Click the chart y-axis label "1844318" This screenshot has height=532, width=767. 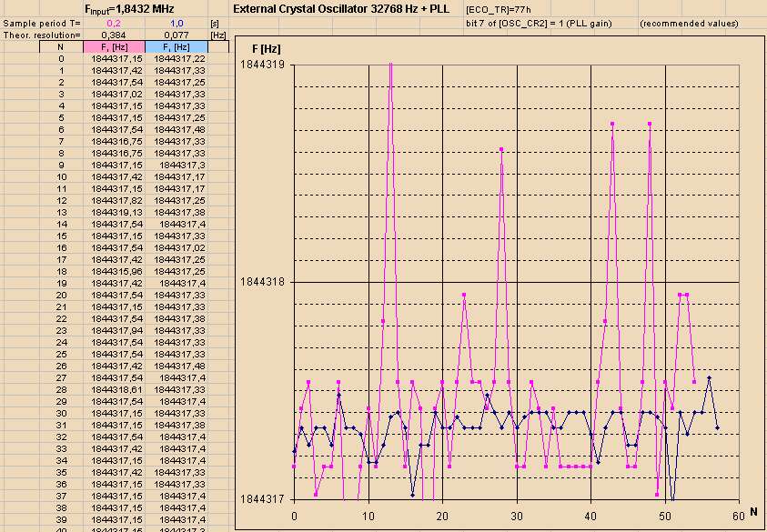[264, 282]
